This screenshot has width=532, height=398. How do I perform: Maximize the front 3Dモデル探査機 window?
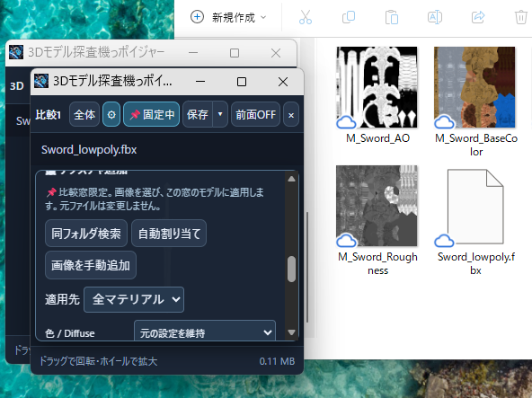[242, 82]
